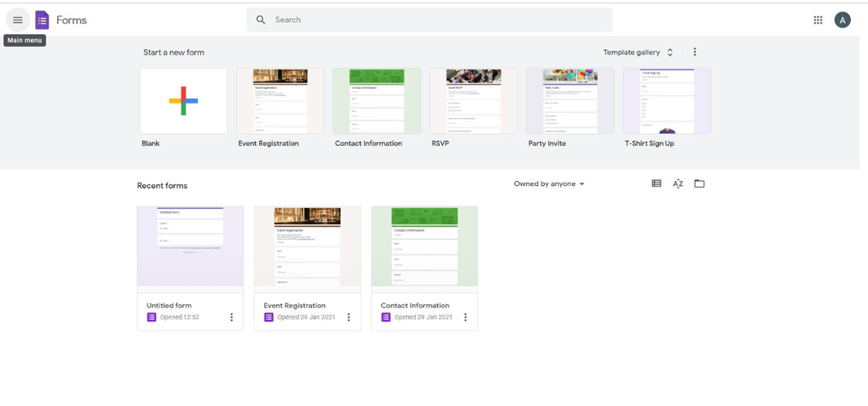Open recent Event Registration three-dot menu
This screenshot has width=868, height=406.
coord(349,317)
